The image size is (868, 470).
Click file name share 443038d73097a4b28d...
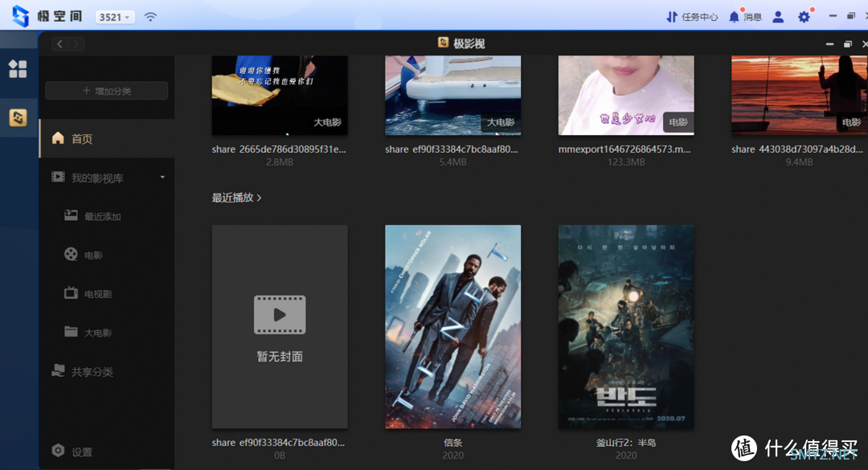[x=797, y=149]
